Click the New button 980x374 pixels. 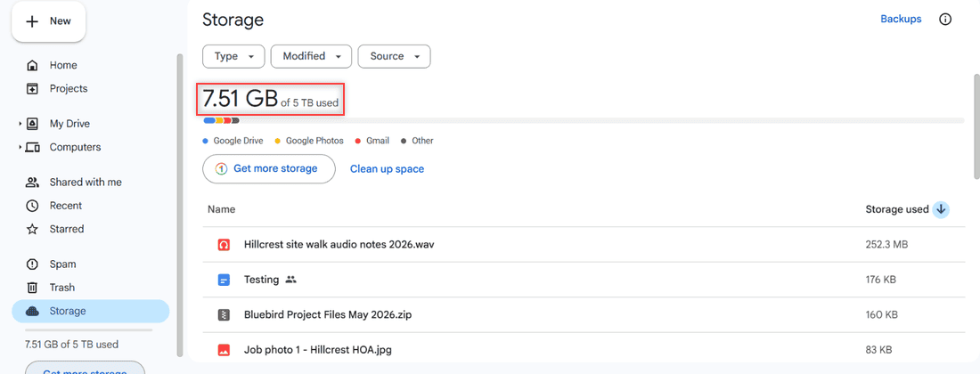point(48,21)
